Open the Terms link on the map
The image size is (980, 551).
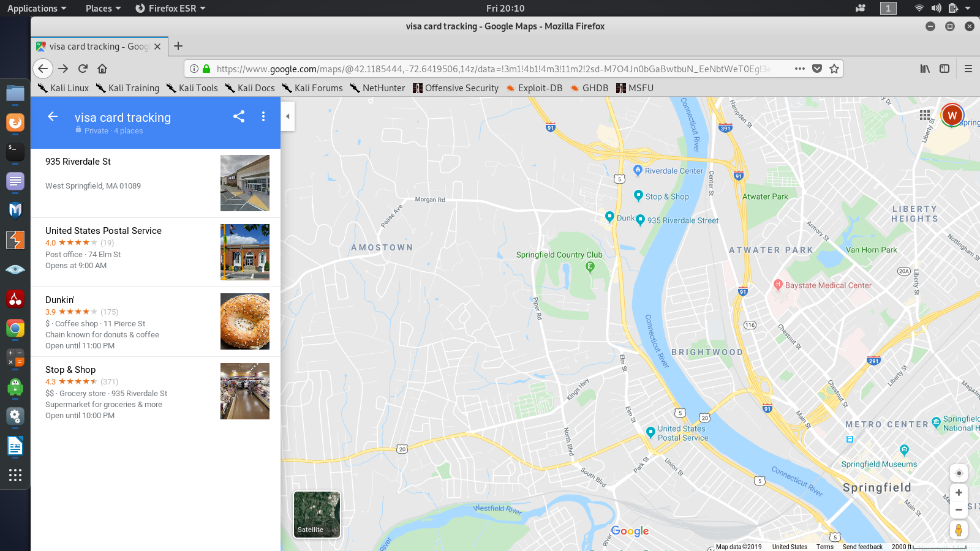(824, 547)
